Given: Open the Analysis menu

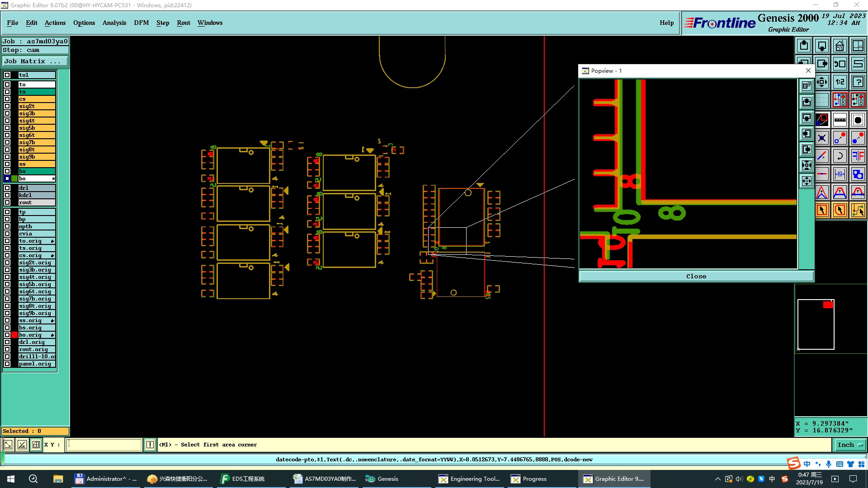Looking at the screenshot, I should point(114,23).
